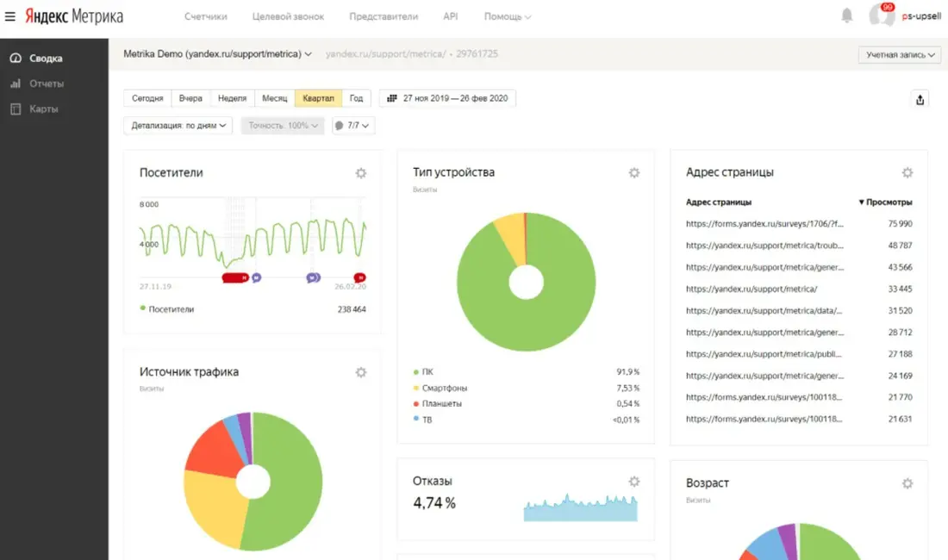Screen dimensions: 948x560
Task: Open the user avatar with badge
Action: [x=882, y=16]
